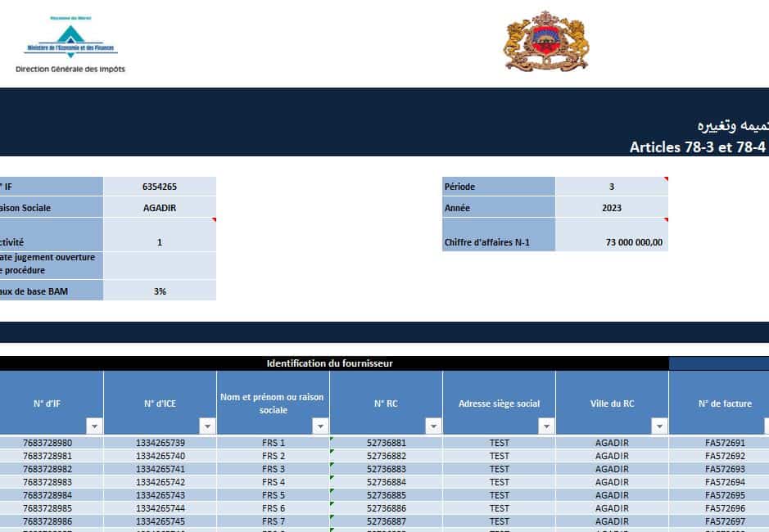Select supplier name cell FRS 2
769x532 pixels.
pyautogui.click(x=273, y=456)
